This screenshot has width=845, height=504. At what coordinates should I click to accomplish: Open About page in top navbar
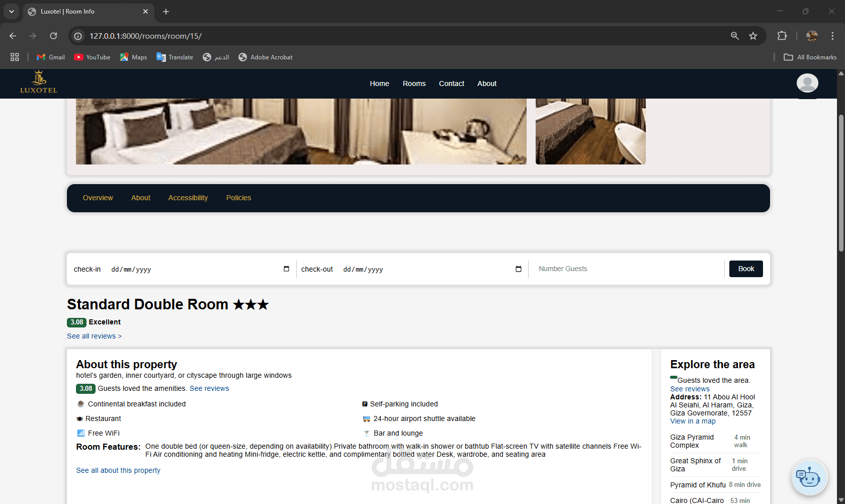click(x=486, y=83)
